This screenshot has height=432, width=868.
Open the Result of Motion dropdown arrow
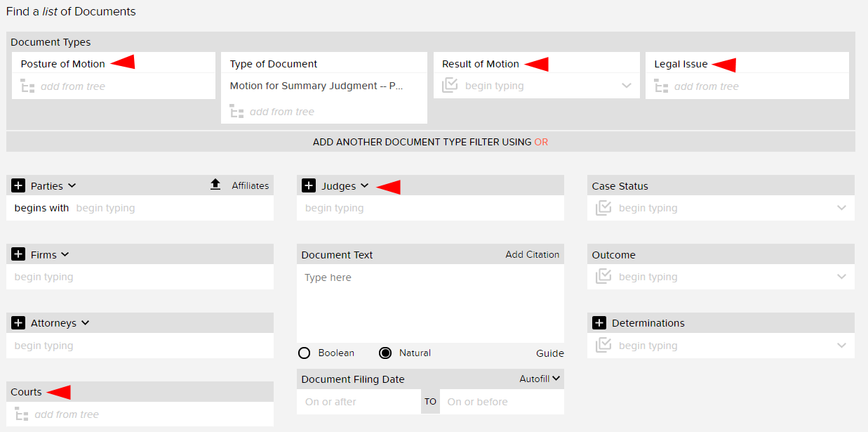click(x=627, y=86)
